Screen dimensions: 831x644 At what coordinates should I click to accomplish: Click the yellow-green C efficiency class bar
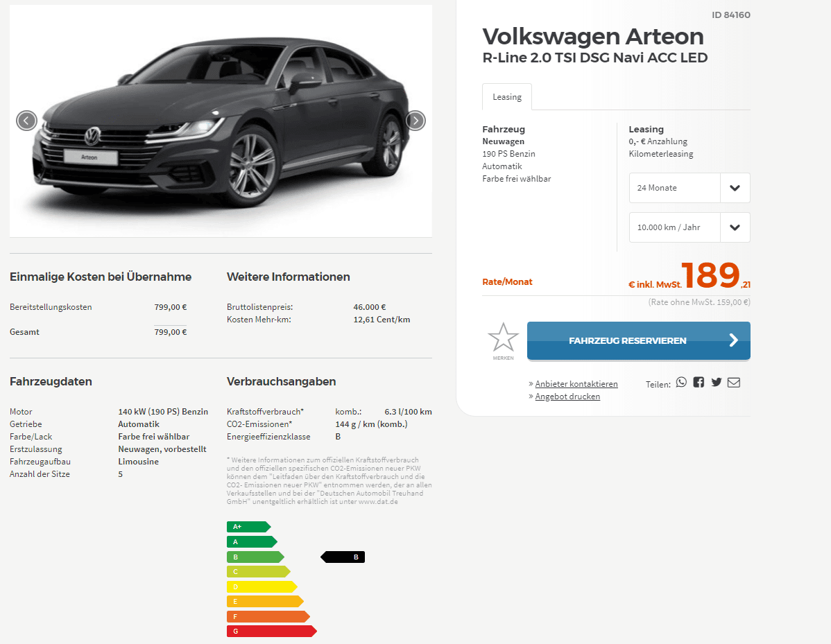click(x=259, y=572)
